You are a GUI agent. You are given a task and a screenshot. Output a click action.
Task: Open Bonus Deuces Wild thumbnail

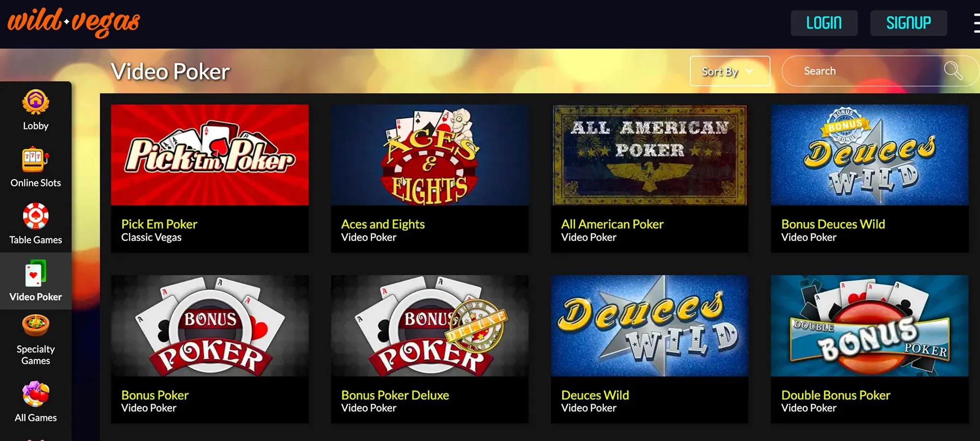(x=870, y=155)
